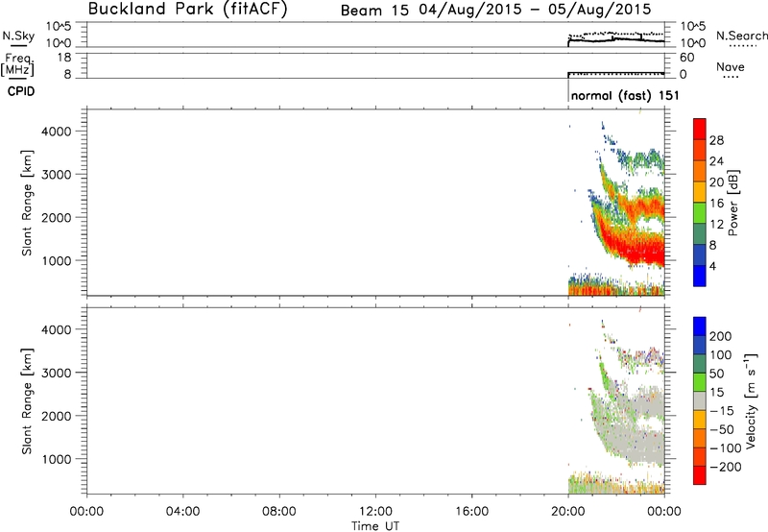Click the light green 12-16 dB Power colorbar segment
This screenshot has width=768, height=532.
pyautogui.click(x=700, y=212)
